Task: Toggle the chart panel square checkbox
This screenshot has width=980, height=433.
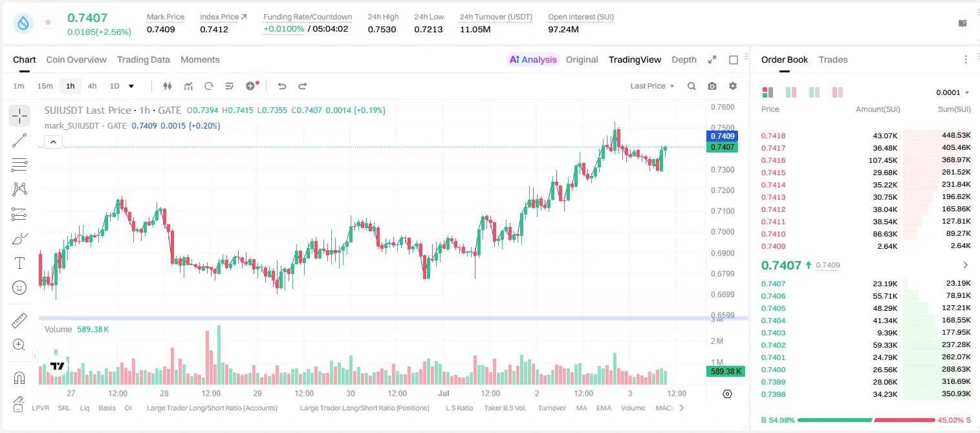Action: click(x=734, y=60)
